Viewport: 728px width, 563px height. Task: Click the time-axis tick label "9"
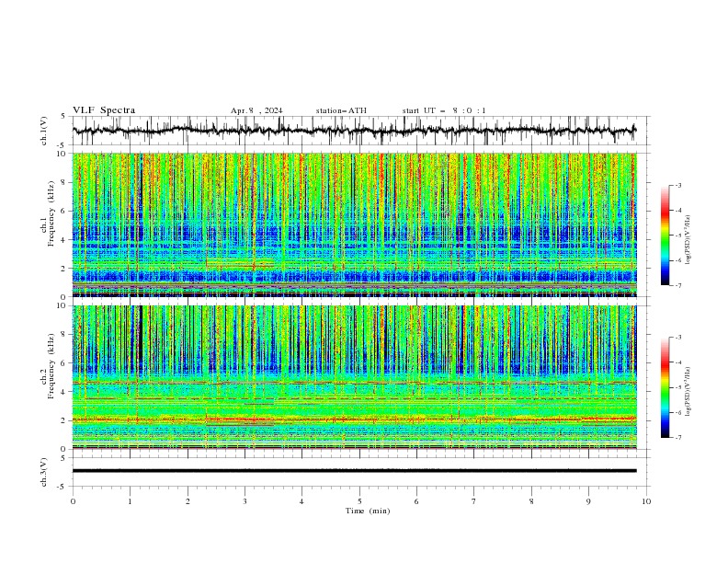[x=588, y=501]
